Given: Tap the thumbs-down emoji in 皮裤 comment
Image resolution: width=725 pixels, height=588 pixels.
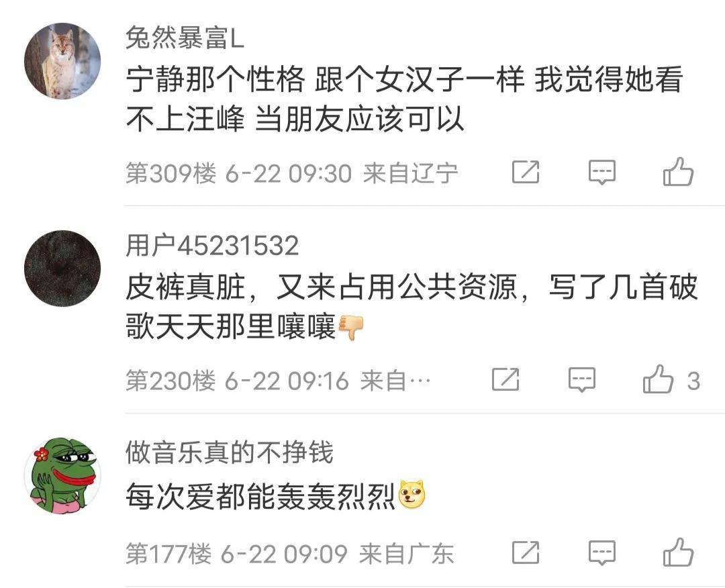Looking at the screenshot, I should pos(351,328).
